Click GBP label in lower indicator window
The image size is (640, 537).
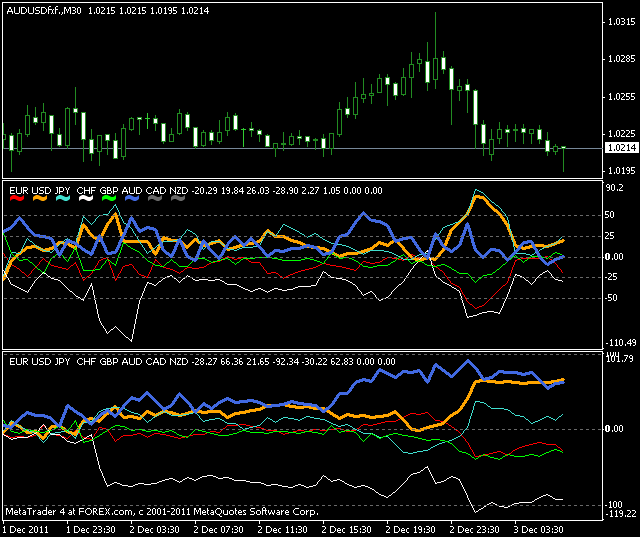109,362
